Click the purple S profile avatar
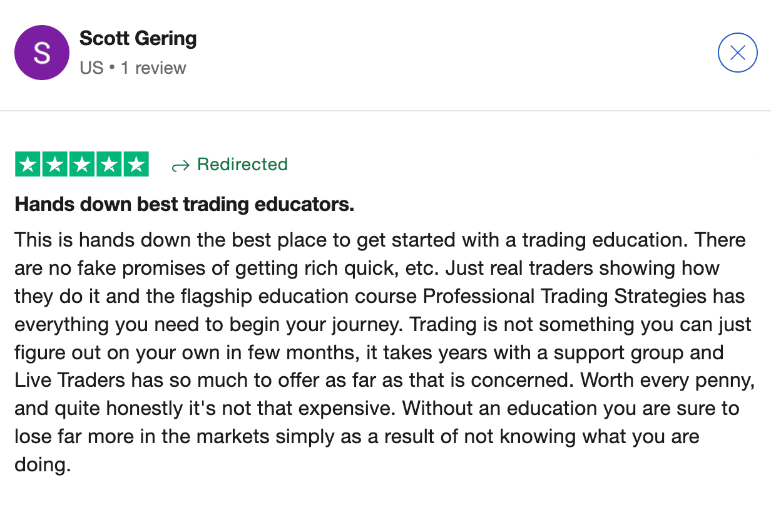Screen dimensions: 771x532 pos(42,53)
